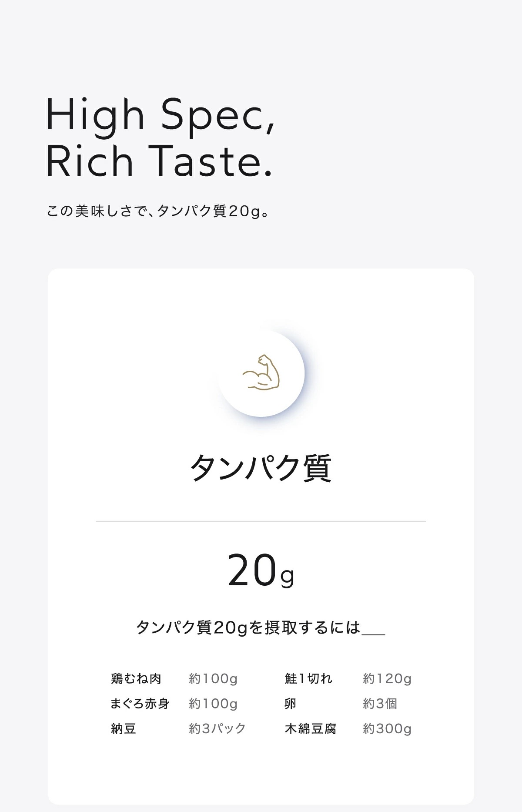The image size is (522, 812).
Task: Click the "約100g" amount beside 鶏むね肉
Action: click(213, 678)
